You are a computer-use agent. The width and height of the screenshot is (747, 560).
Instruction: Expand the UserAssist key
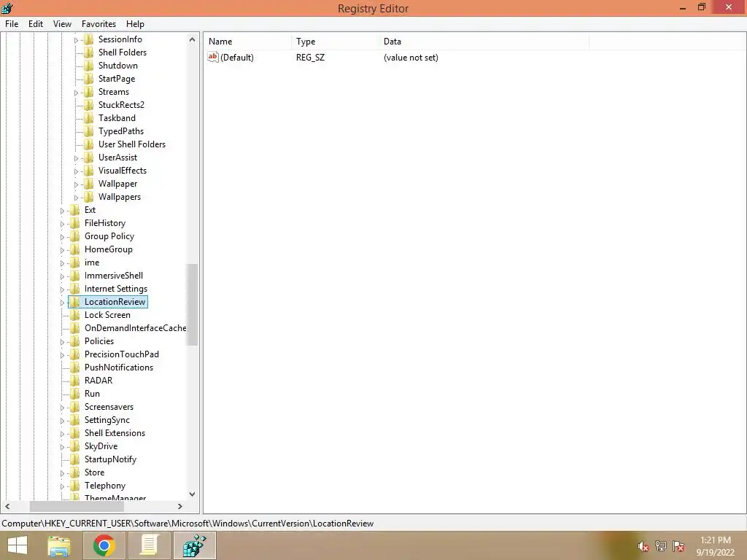[x=76, y=158]
